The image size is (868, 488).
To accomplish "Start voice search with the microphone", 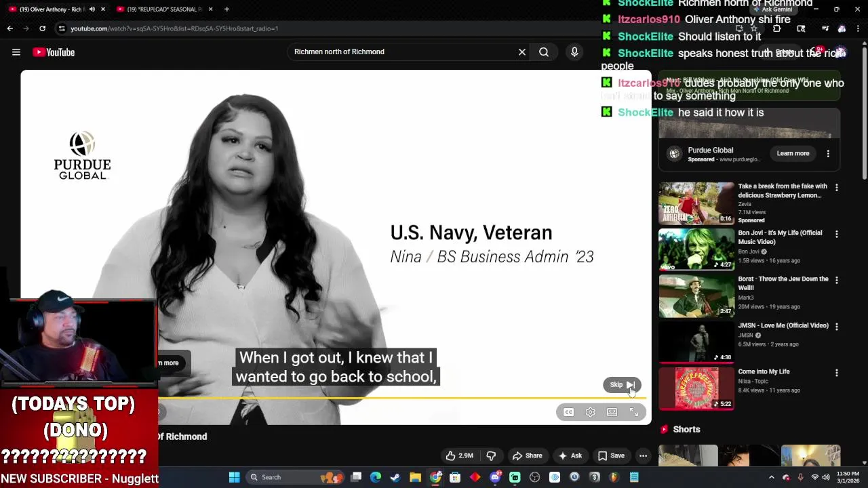I will [x=574, y=52].
